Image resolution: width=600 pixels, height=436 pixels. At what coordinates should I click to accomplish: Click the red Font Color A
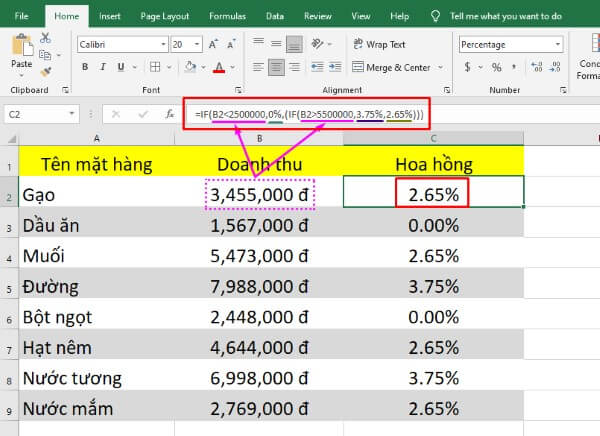219,67
